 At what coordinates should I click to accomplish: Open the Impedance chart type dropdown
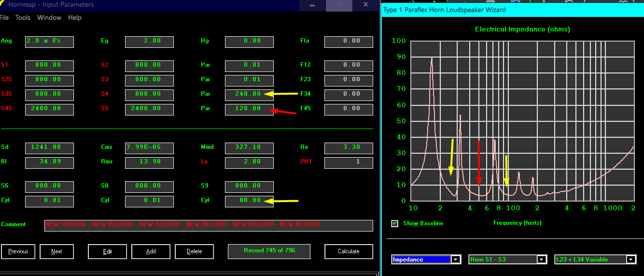[456, 260]
